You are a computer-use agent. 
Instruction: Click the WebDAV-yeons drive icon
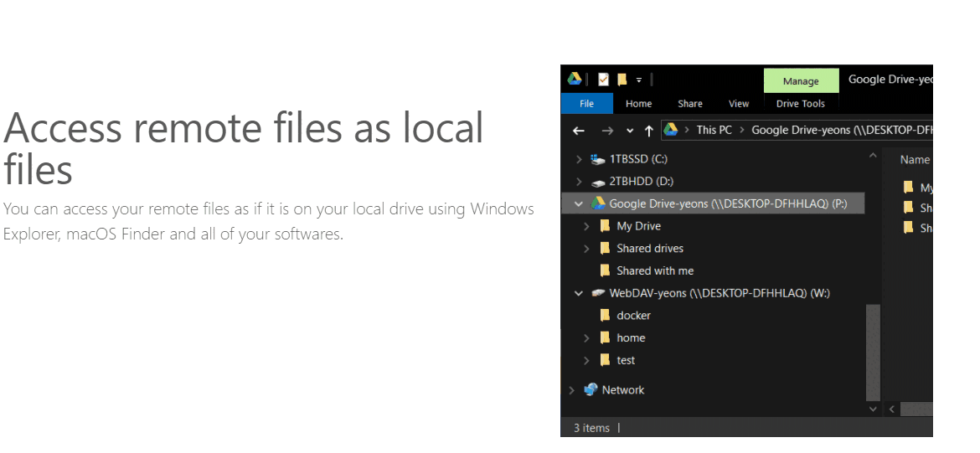coord(598,293)
